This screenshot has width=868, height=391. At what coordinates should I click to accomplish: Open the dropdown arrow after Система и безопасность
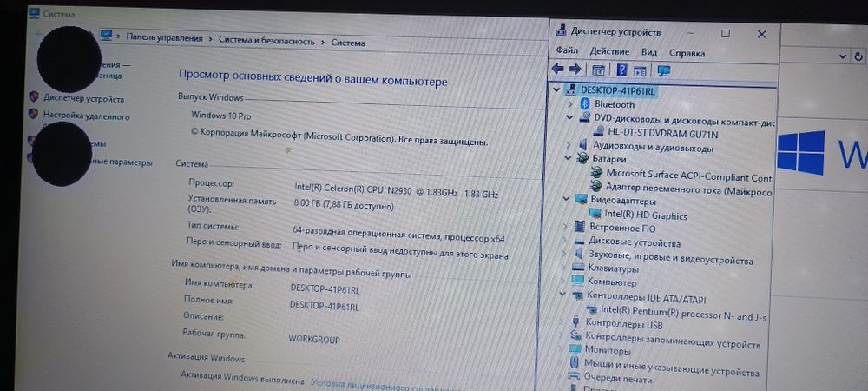(322, 42)
